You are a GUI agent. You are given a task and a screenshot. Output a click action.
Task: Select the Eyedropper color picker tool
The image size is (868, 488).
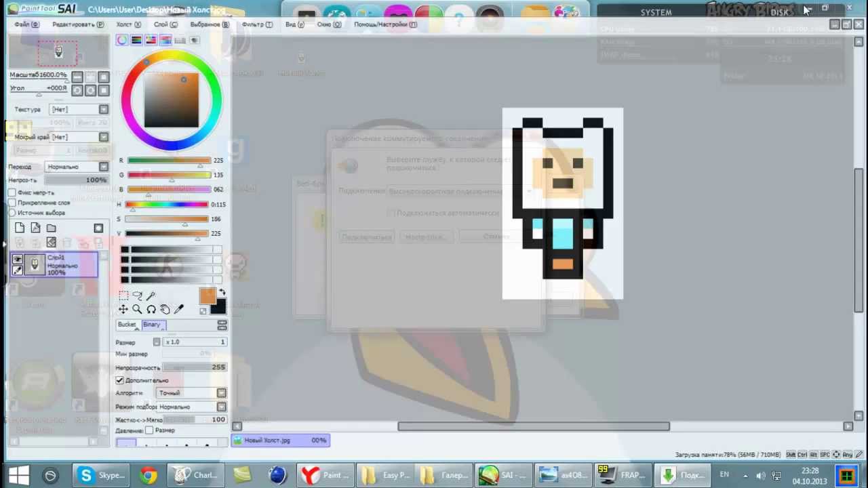pos(179,309)
